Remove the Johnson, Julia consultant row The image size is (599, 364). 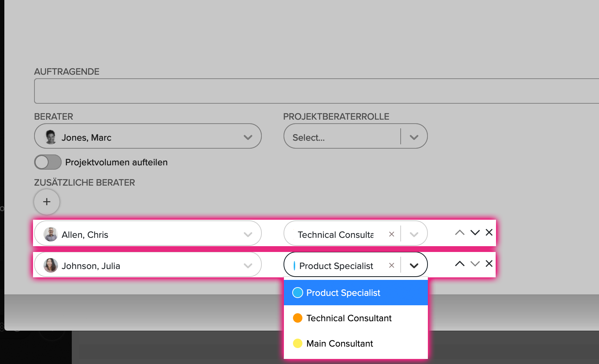[489, 264]
